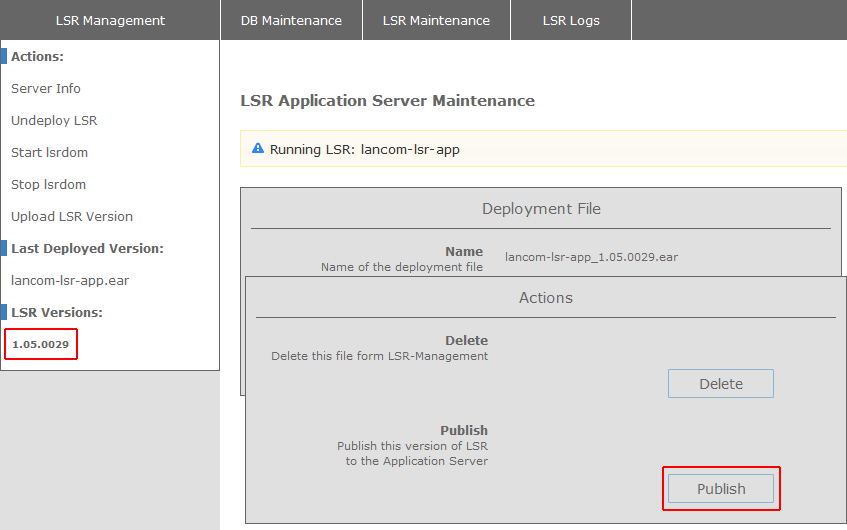Open the LSR Management tab

(110, 20)
